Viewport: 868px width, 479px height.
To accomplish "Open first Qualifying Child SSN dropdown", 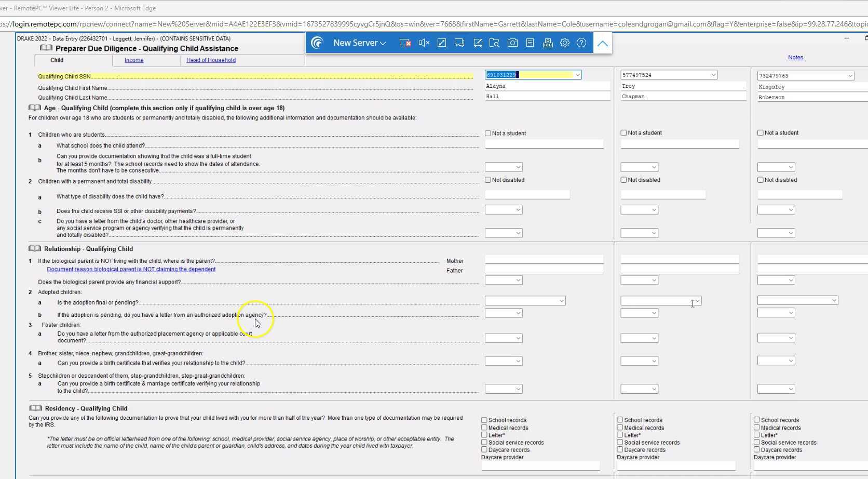I will (577, 75).
